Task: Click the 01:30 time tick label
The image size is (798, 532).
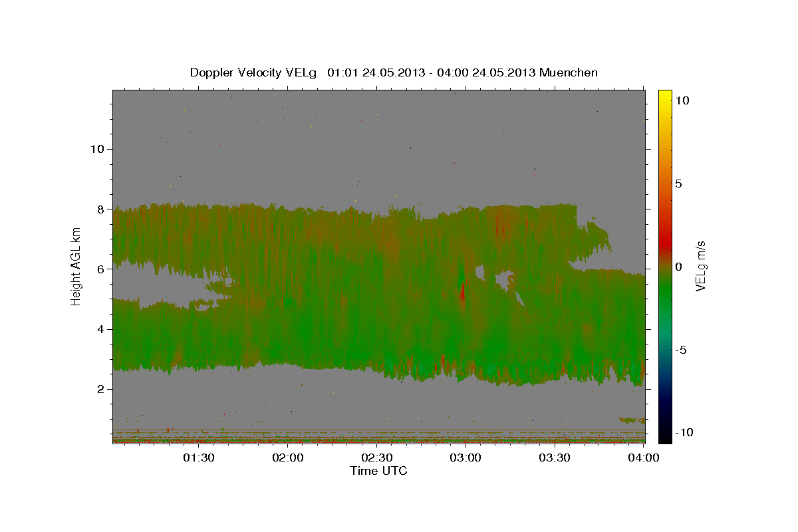Action: (x=199, y=458)
